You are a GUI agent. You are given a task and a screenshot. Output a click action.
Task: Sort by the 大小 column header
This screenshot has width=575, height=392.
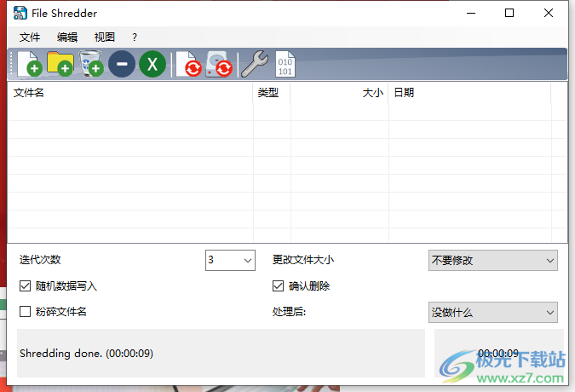pyautogui.click(x=340, y=93)
